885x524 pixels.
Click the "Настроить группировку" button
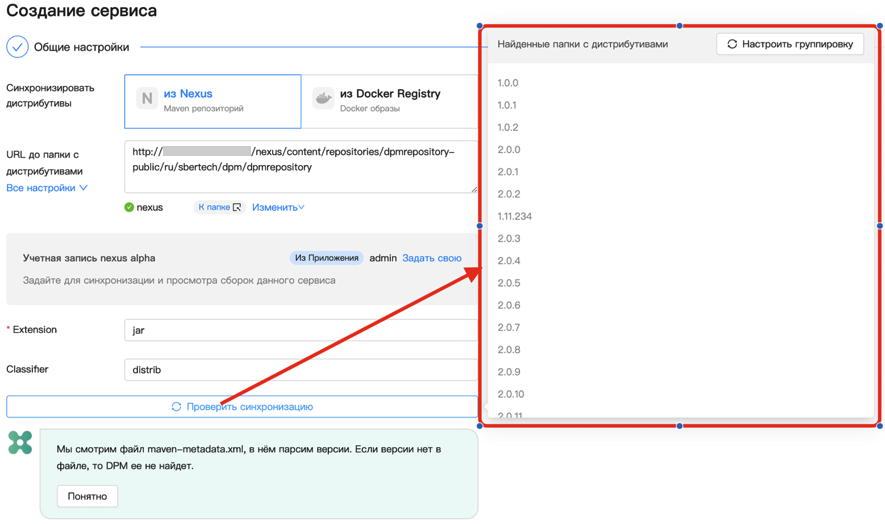pos(789,44)
